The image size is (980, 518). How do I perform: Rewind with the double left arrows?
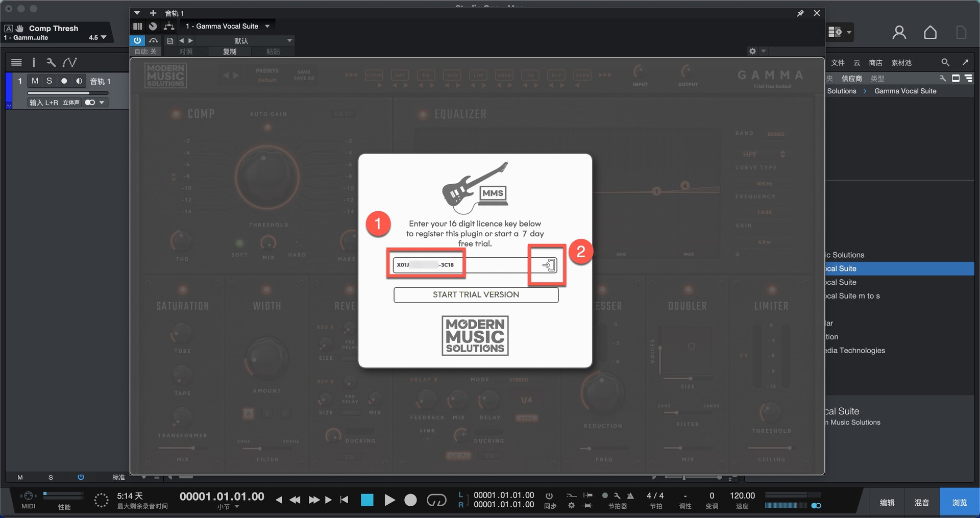click(295, 500)
